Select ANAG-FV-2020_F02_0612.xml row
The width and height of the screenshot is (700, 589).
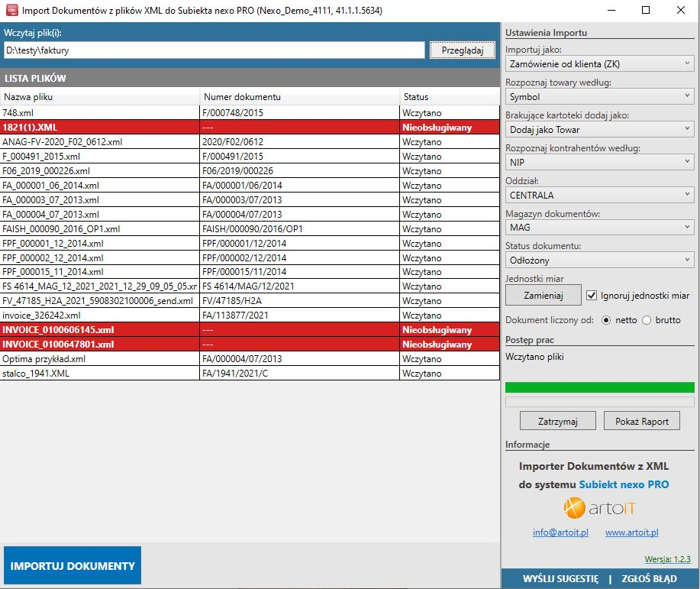pyautogui.click(x=250, y=141)
